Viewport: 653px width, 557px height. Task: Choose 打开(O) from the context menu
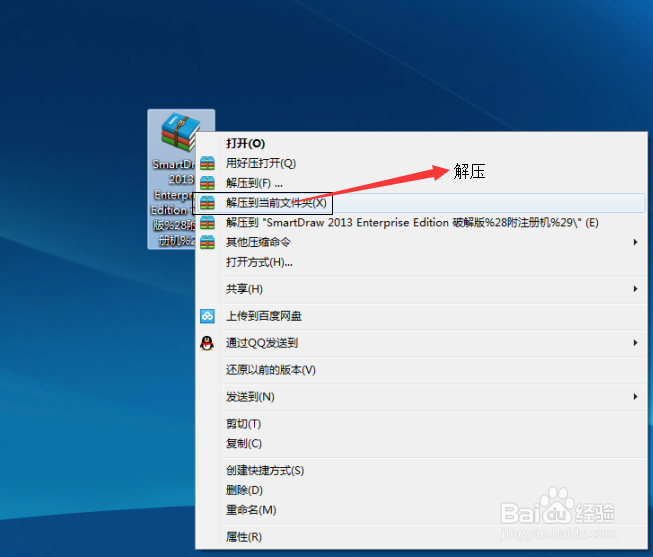click(421, 143)
